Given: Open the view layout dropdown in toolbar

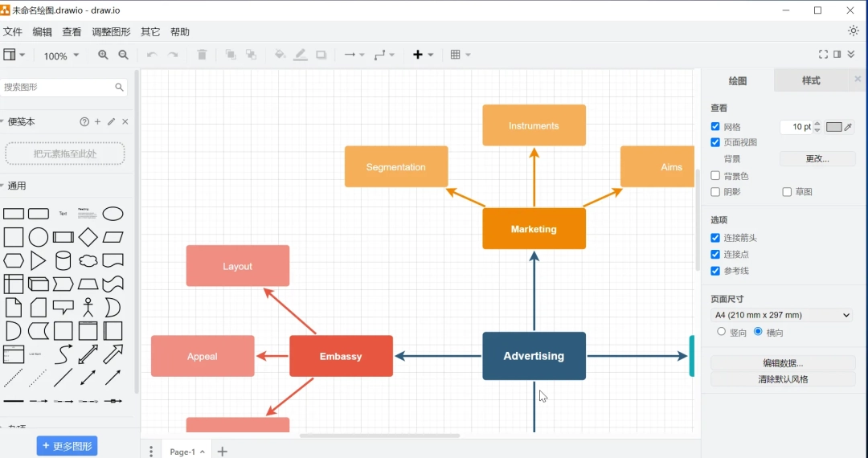Looking at the screenshot, I should pos(14,54).
